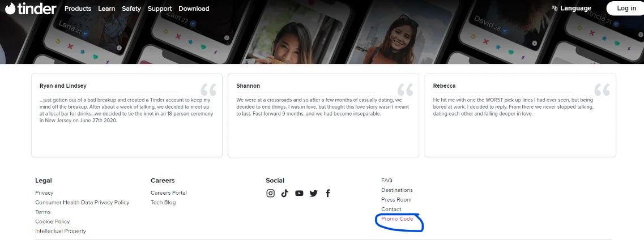Image resolution: width=644 pixels, height=244 pixels.
Task: Click the Tinder flame logo
Action: point(10,8)
